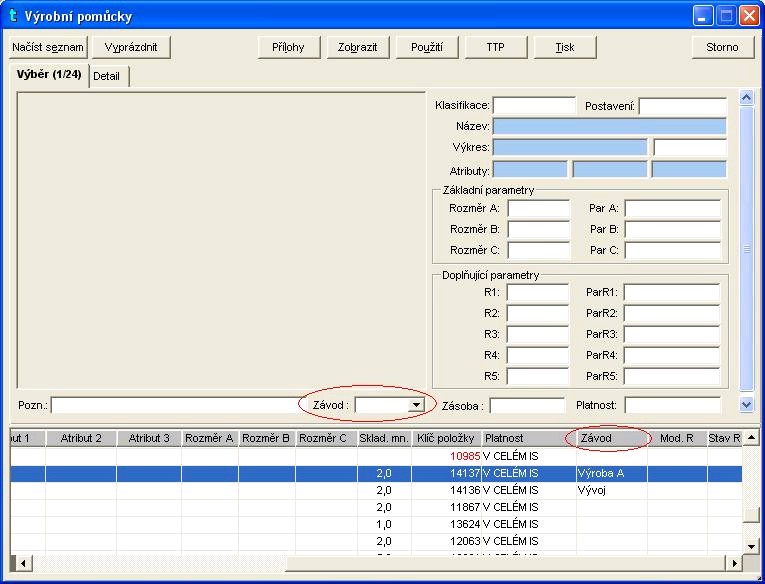Expand the Závod dropdown
Screen dimensions: 765x584
pos(416,405)
